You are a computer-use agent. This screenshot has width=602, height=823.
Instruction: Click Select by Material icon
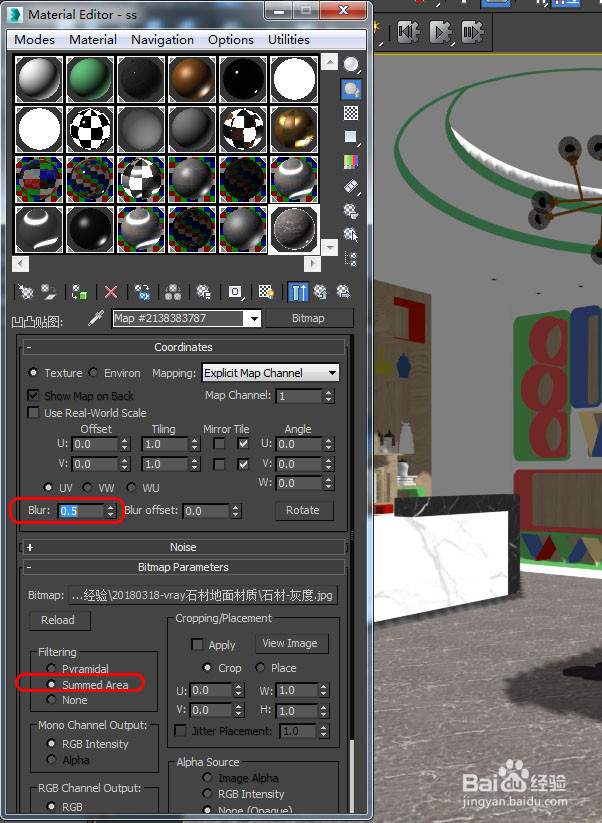tap(351, 235)
